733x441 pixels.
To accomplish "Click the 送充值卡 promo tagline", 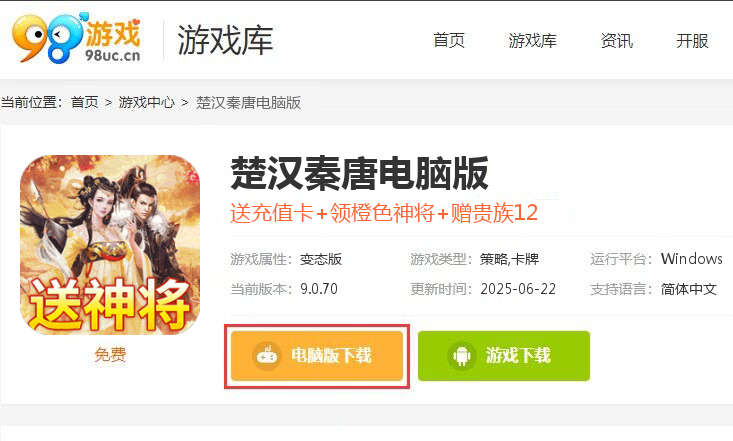I will coord(384,213).
